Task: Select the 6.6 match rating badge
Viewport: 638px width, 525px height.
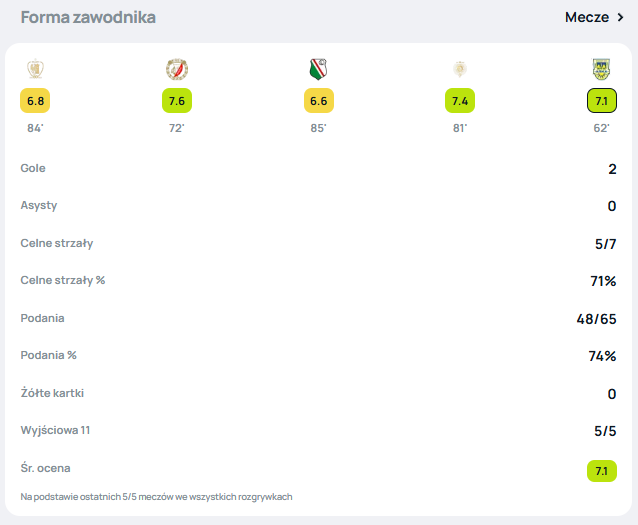Action: tap(319, 101)
